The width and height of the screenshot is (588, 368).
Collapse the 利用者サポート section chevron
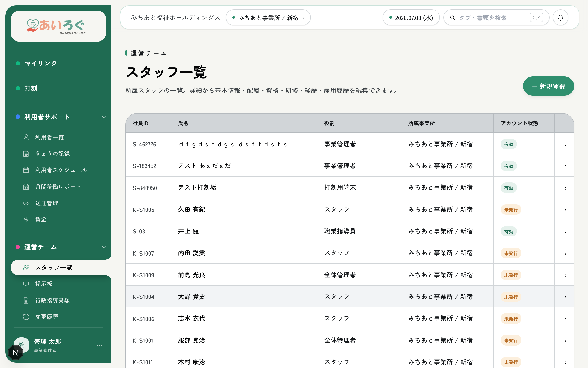[104, 117]
